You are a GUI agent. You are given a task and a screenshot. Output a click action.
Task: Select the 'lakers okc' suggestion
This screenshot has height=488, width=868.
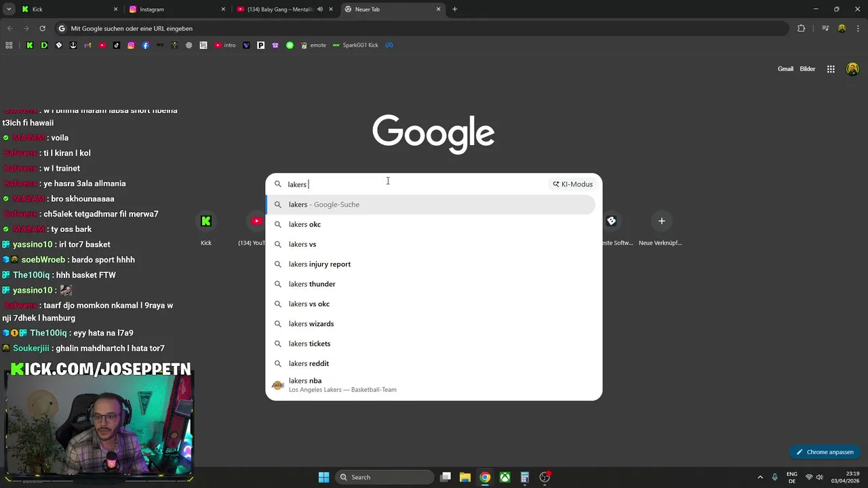[x=431, y=224]
